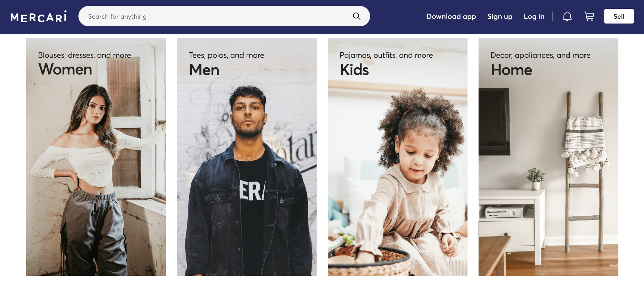Open the Kids category card
Screen dimensions: 644x292
[x=397, y=157]
